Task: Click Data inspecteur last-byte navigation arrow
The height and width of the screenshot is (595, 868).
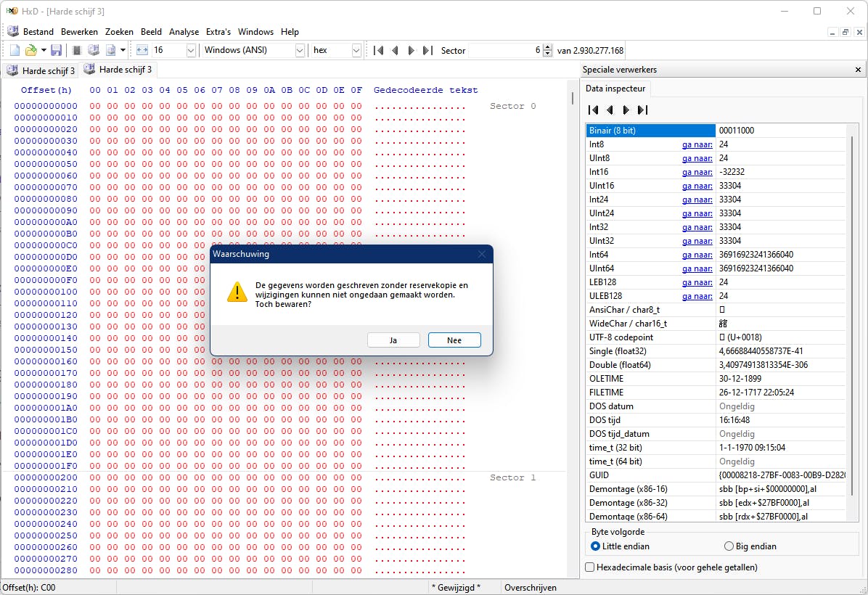Action: click(x=642, y=110)
